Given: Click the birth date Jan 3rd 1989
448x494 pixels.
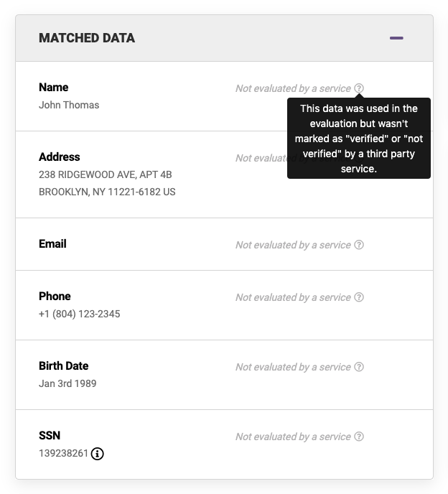Looking at the screenshot, I should 67,383.
